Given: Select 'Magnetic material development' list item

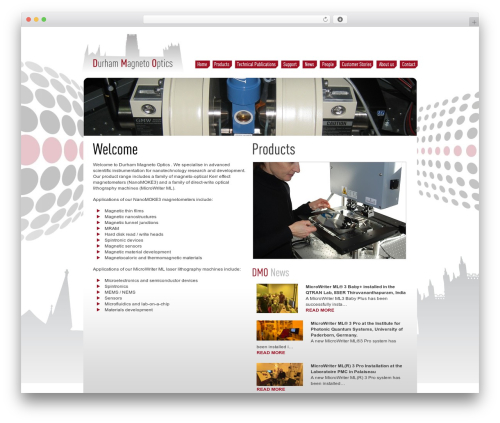Looking at the screenshot, I should pyautogui.click(x=138, y=252).
